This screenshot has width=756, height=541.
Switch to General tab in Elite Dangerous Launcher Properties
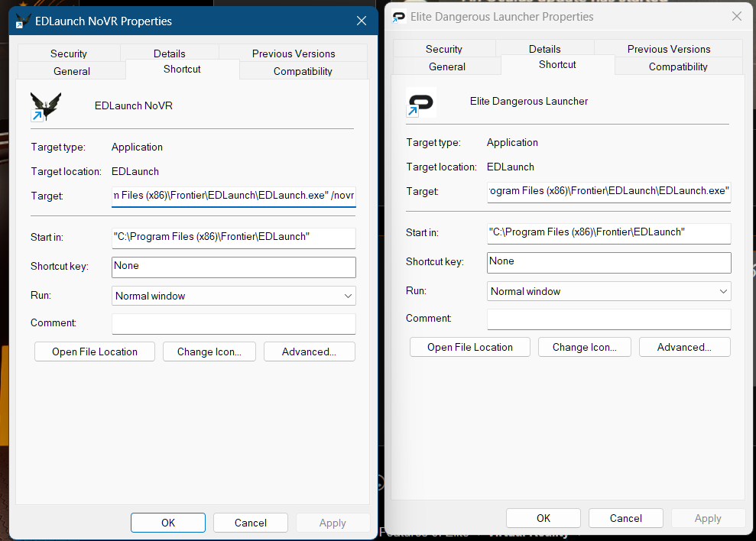pyautogui.click(x=447, y=66)
